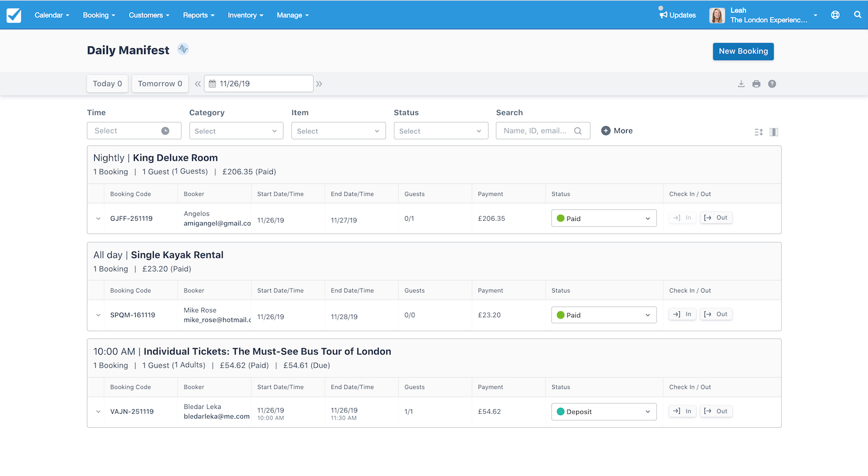Click the print manifest icon
The height and width of the screenshot is (476, 868).
coord(756,84)
